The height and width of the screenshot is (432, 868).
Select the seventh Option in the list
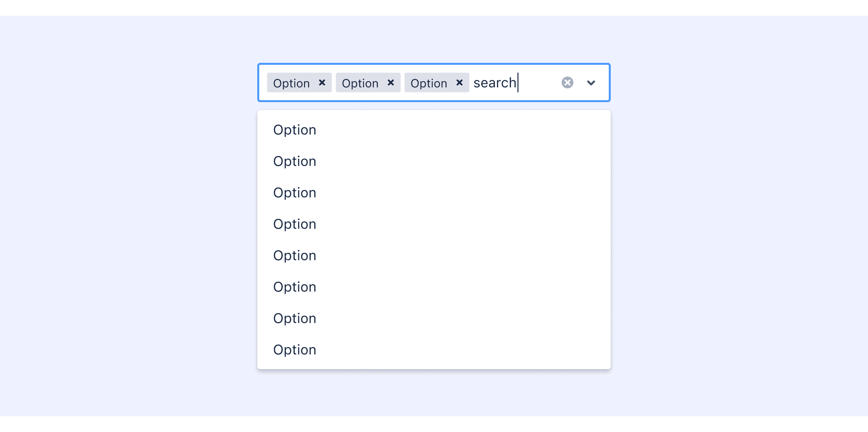pyautogui.click(x=295, y=318)
